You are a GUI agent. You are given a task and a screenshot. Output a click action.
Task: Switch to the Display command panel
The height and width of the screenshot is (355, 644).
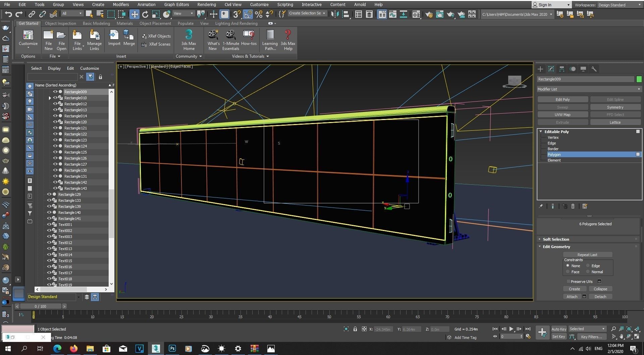click(x=583, y=69)
